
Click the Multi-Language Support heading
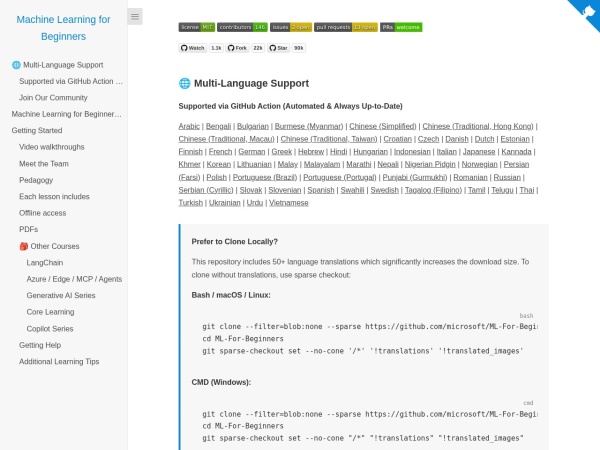(244, 83)
